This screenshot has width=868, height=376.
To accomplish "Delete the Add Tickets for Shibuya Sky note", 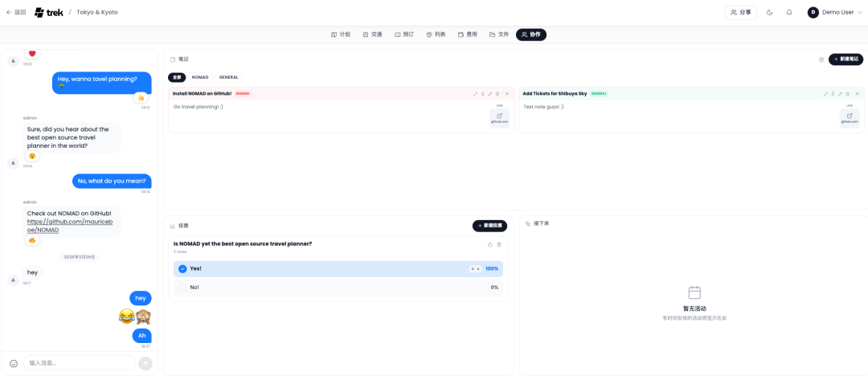I will pyautogui.click(x=847, y=93).
